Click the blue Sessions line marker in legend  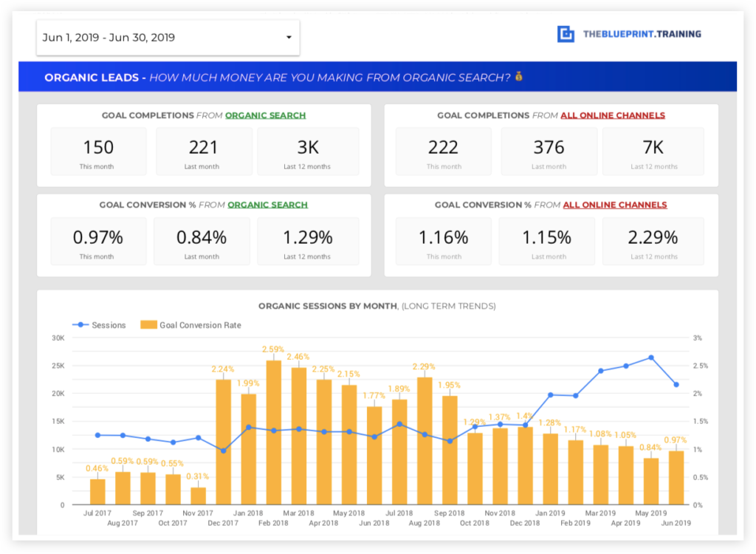coord(81,324)
